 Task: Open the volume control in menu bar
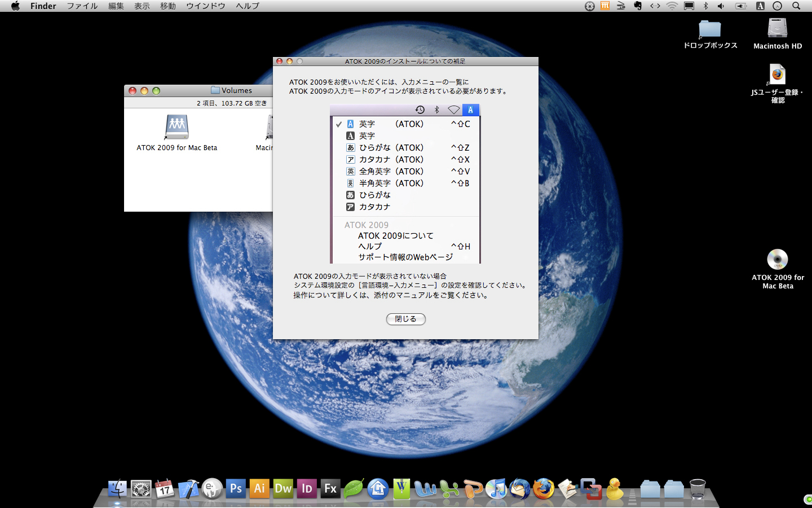[x=721, y=6]
